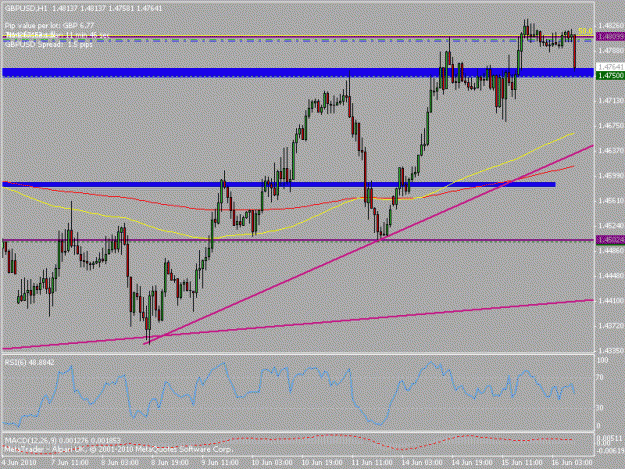Click the 1.46370 price scale value
This screenshot has width=625, height=469.
point(611,151)
